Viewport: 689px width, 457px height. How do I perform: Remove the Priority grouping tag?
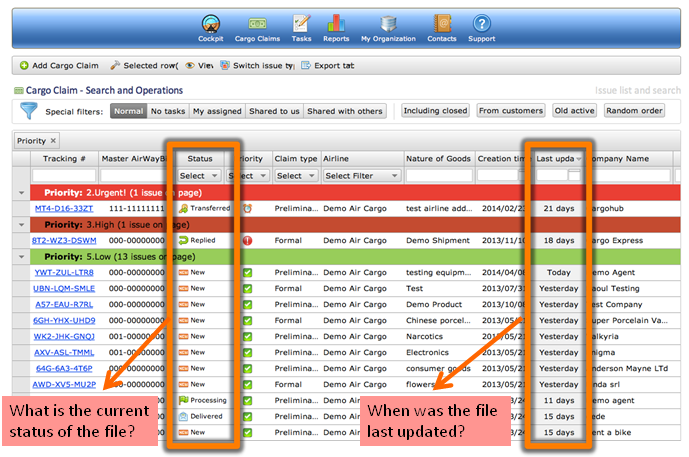(54, 141)
